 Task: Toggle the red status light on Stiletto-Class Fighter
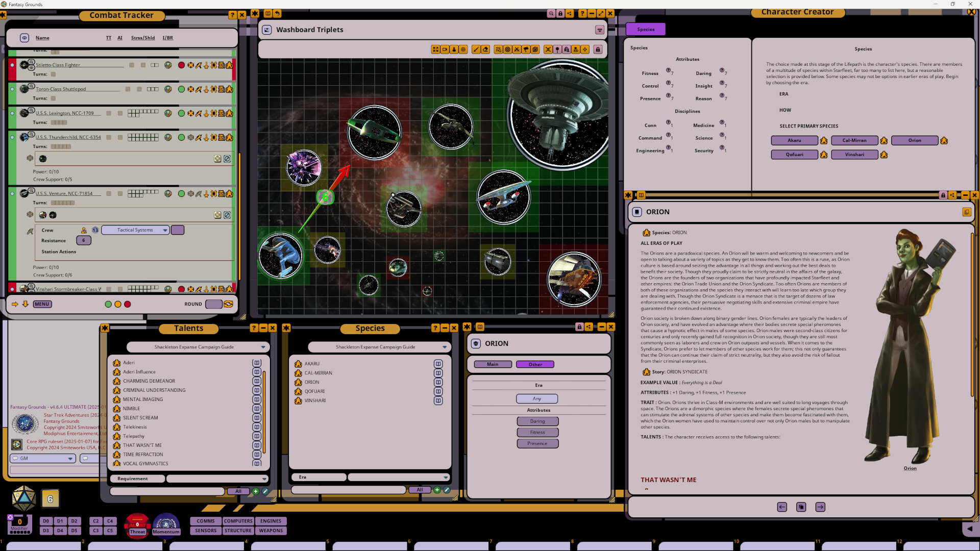pyautogui.click(x=181, y=65)
